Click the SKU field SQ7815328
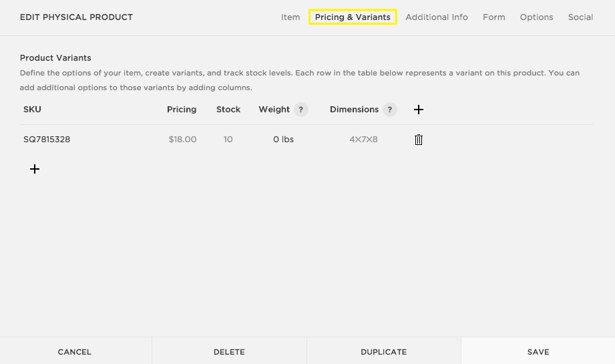 (47, 140)
